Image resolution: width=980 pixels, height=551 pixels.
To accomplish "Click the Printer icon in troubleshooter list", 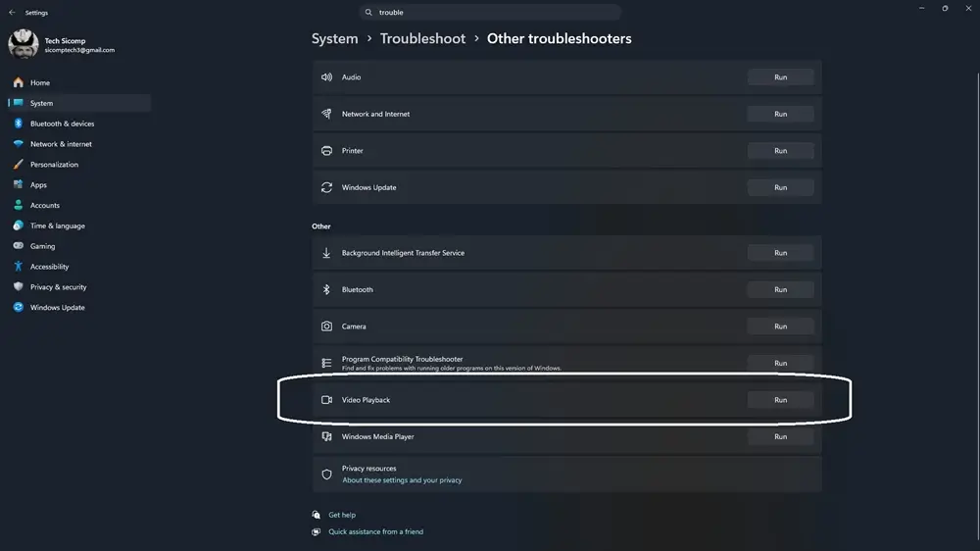I will point(326,151).
